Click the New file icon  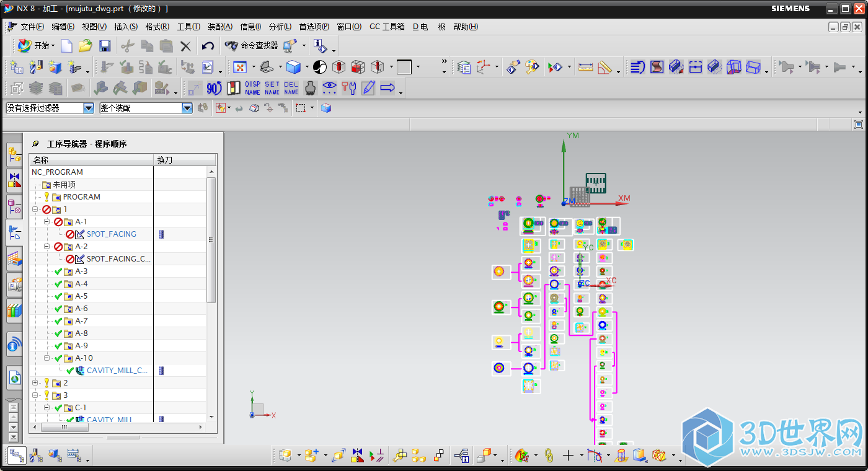click(x=66, y=46)
